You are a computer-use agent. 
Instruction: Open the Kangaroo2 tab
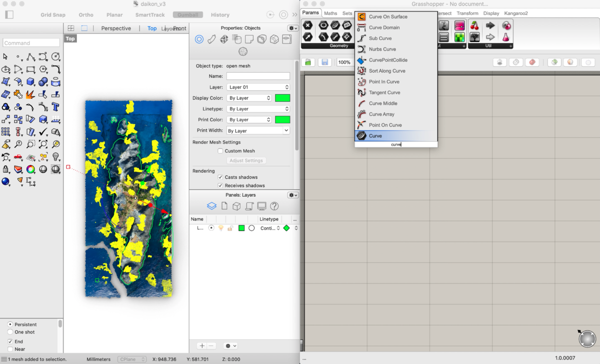pos(516,13)
